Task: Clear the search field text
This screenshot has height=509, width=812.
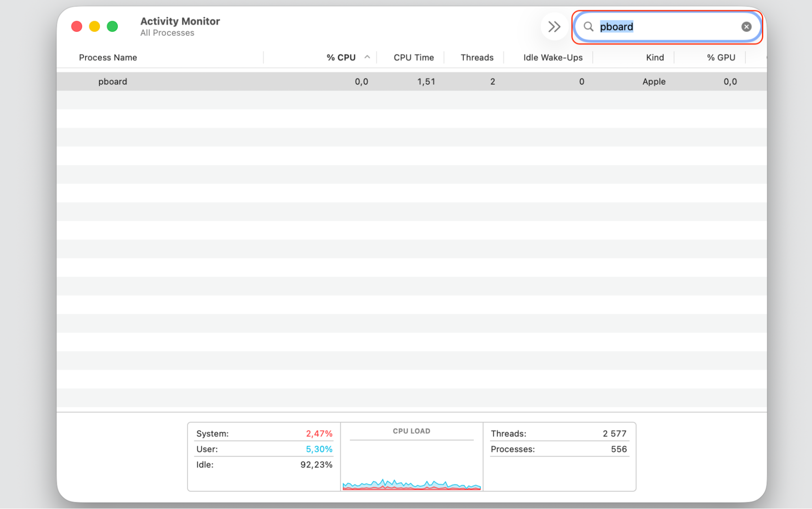Action: [x=746, y=27]
